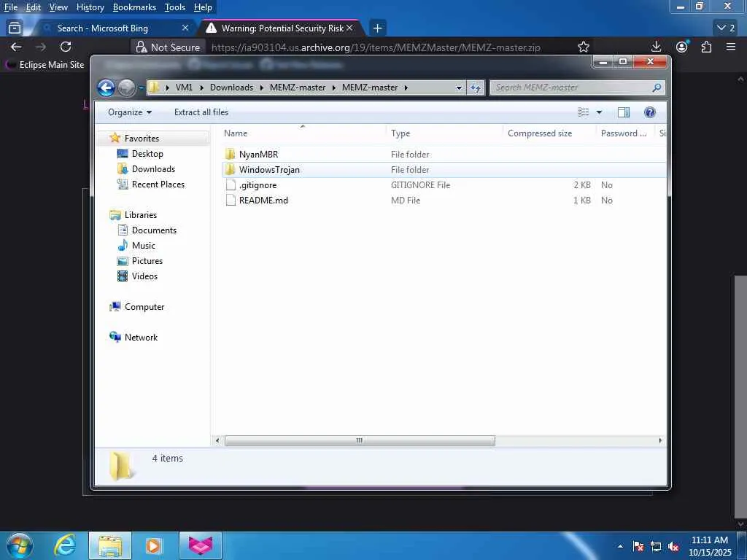Select the .gitignore file
Screen dimensions: 747x560
tap(258, 184)
